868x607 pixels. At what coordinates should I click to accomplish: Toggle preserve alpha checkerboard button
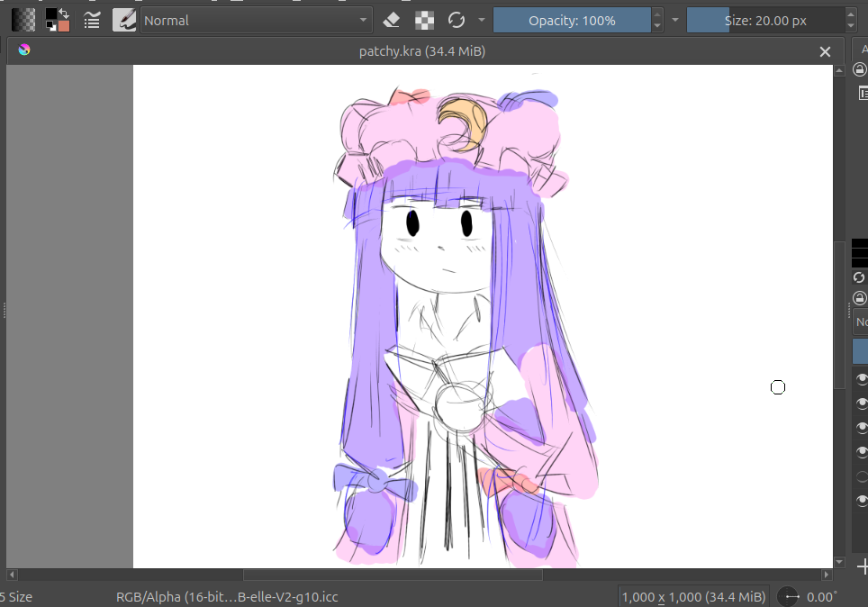[425, 21]
